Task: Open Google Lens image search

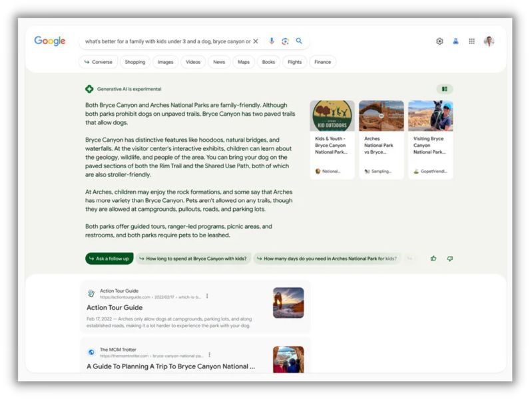Action: tap(286, 41)
